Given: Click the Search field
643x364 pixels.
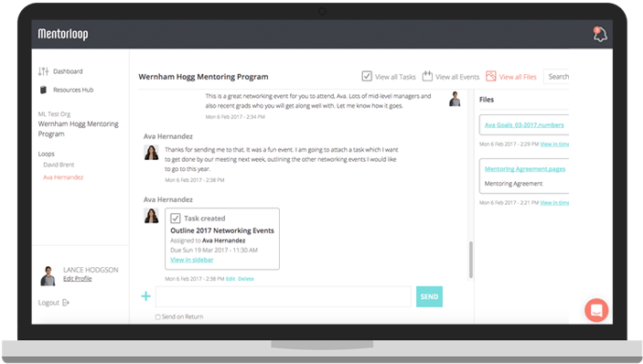Looking at the screenshot, I should tap(556, 76).
